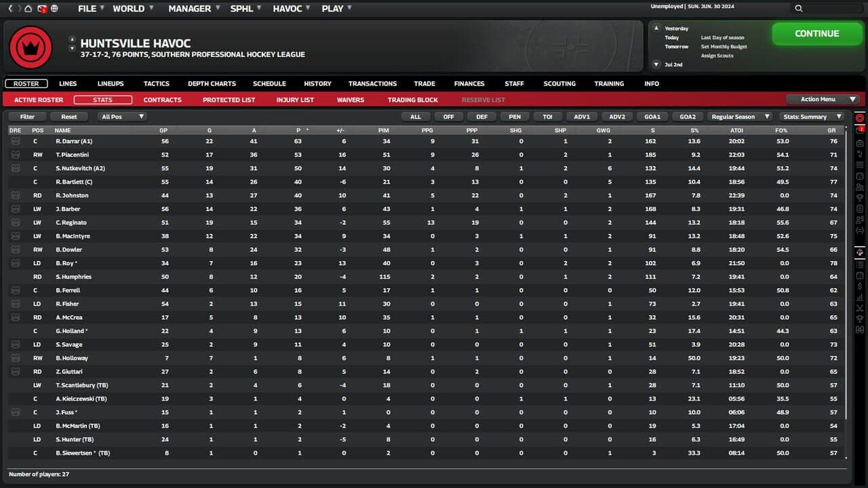
Task: Click the search magnifier icon
Action: 799,9
